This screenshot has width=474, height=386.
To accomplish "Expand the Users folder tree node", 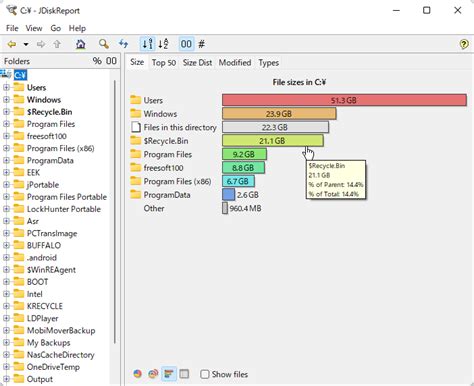I will [6, 88].
